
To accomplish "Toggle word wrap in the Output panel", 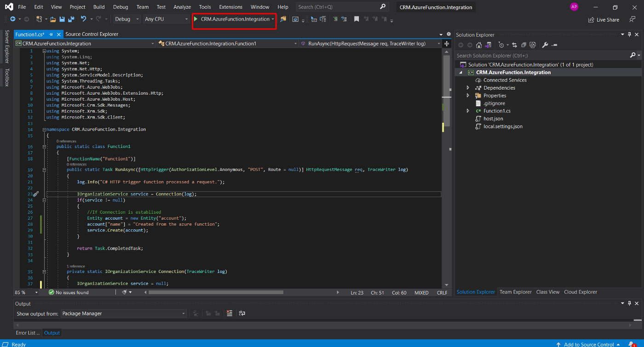I will pyautogui.click(x=242, y=313).
